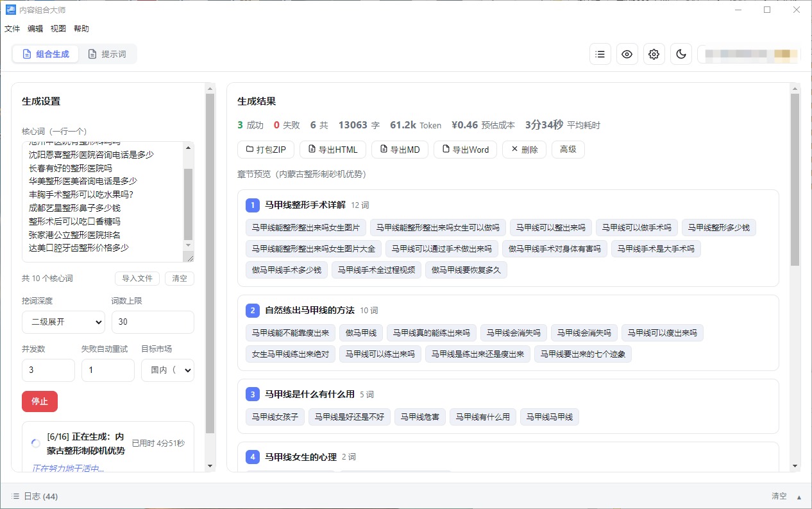Click keyword tag 做马甲线要恢复多久
The width and height of the screenshot is (812, 509).
(466, 270)
